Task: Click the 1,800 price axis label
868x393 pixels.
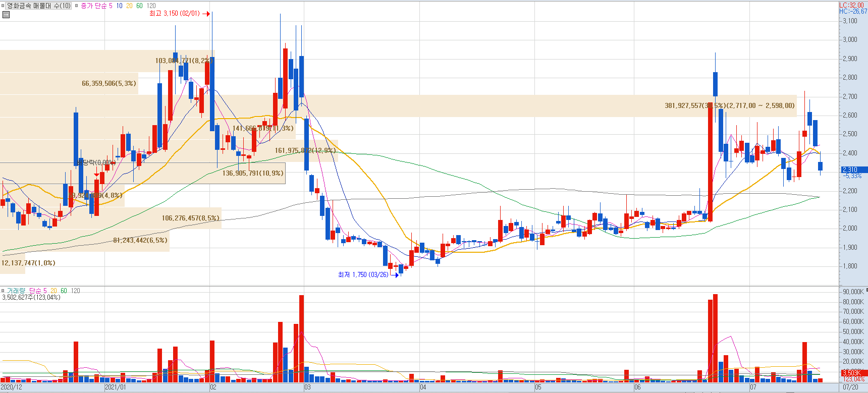Action: 850,266
